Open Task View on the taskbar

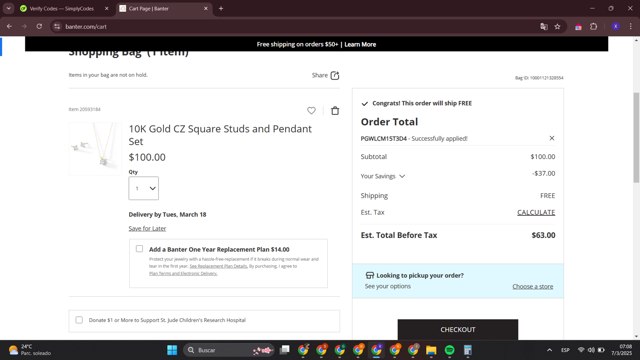(284, 350)
